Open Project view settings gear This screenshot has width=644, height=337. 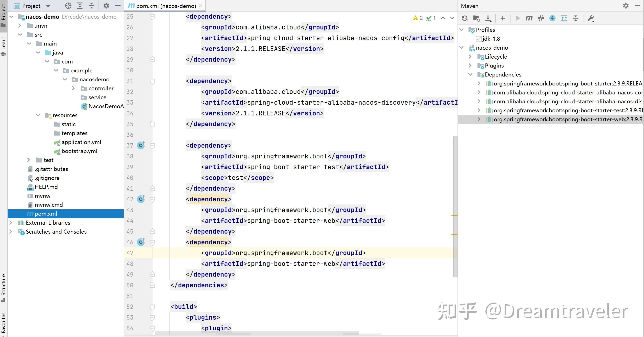[107, 6]
